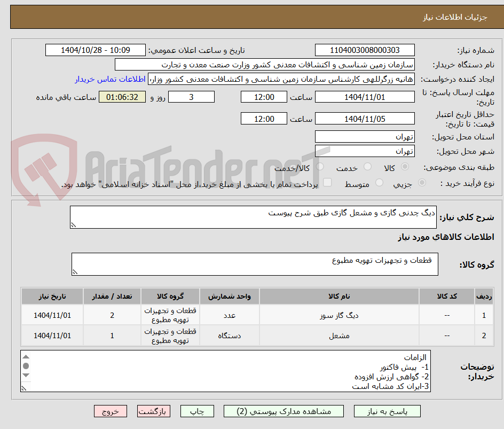The image size is (504, 429).
Task: Click the down arrow in الزامات scrollbar
Action: pyautogui.click(x=26, y=375)
